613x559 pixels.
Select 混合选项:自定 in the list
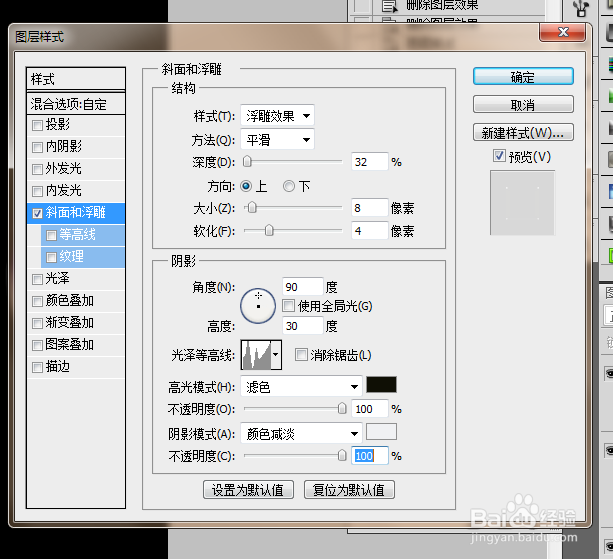pos(76,104)
